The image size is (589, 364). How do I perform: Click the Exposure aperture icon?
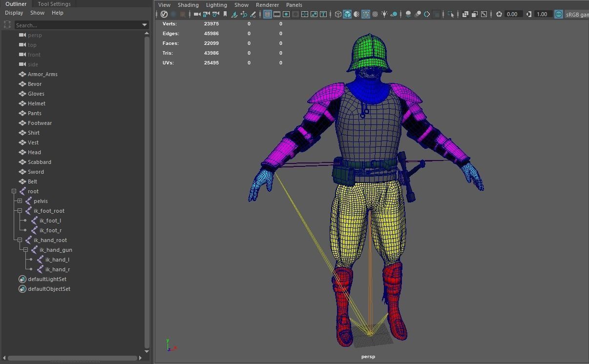coord(499,14)
